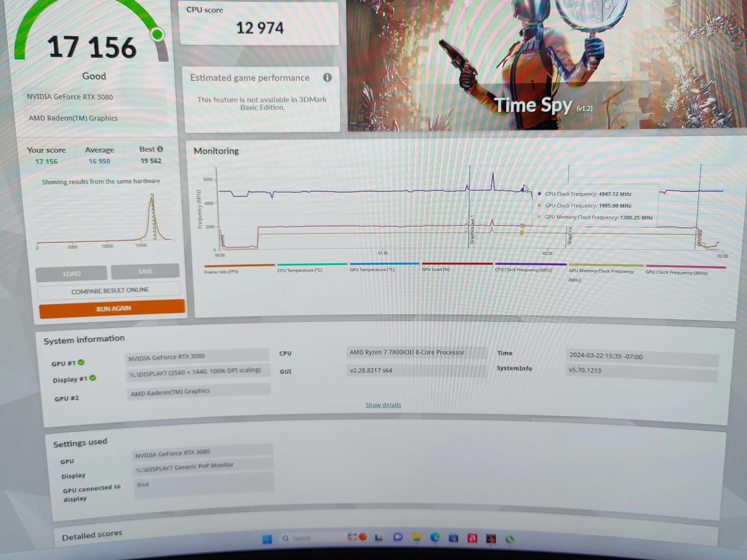Click GUI version v2.28.8217 s64
The image size is (747, 560).
pos(416,370)
